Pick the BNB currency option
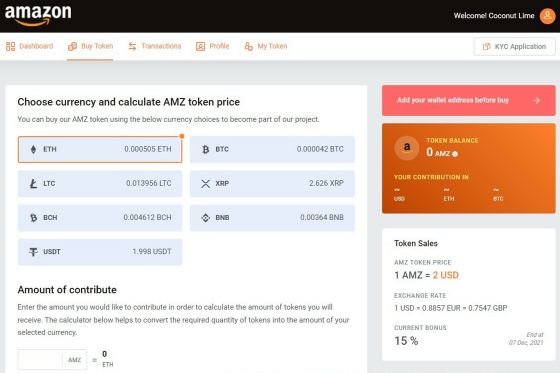 click(272, 218)
